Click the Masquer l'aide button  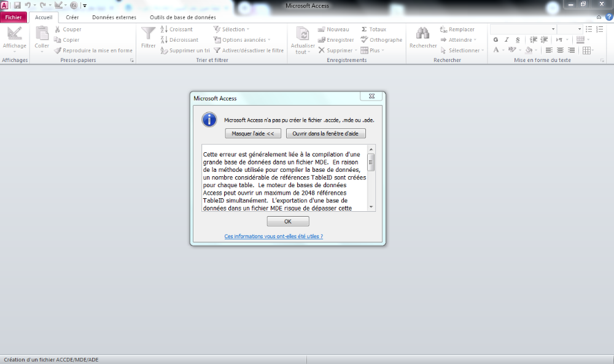[x=253, y=133]
